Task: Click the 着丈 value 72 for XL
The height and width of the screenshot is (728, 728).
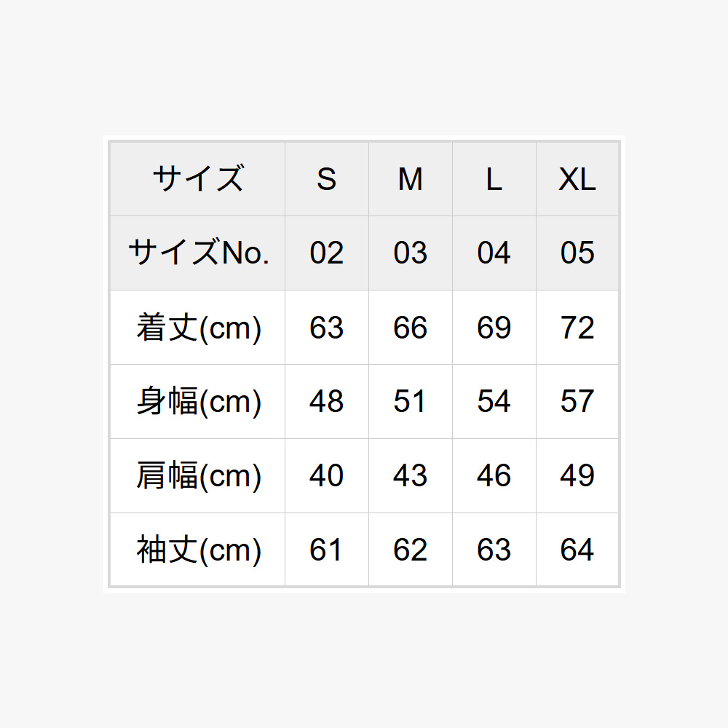Action: coord(577,328)
